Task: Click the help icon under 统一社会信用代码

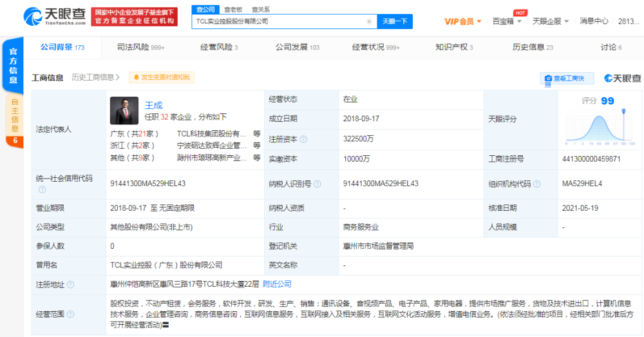Action: [x=42, y=190]
